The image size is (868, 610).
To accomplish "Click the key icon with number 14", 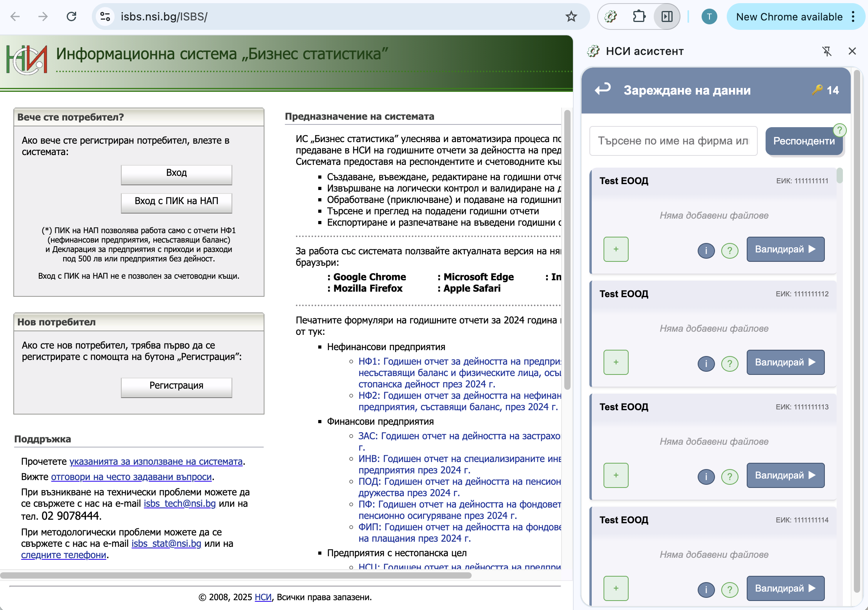I will 817,90.
